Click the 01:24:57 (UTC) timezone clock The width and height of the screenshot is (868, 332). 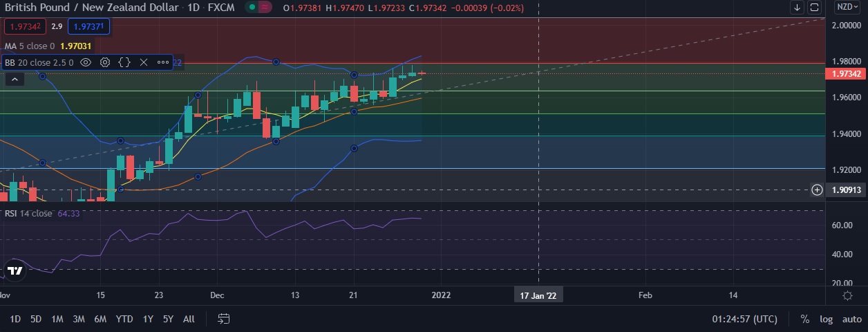point(744,320)
